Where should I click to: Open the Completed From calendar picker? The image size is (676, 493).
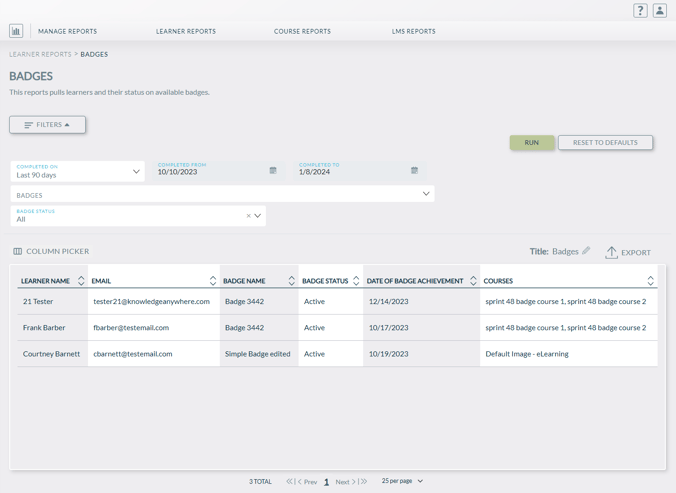[273, 171]
